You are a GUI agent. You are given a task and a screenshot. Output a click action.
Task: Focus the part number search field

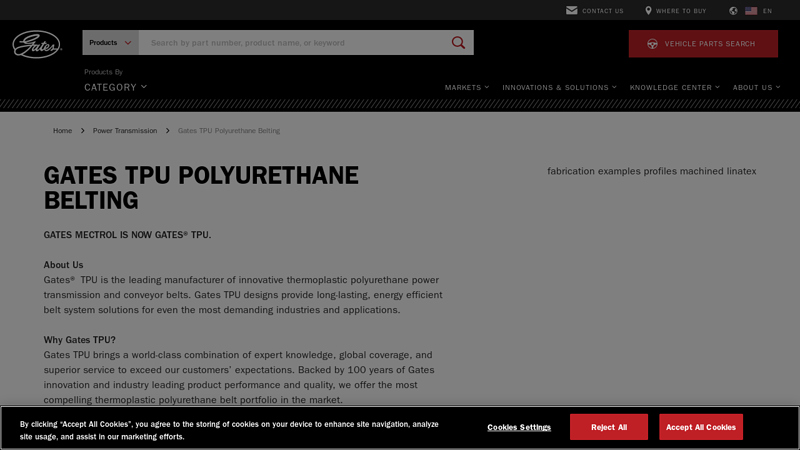pyautogui.click(x=295, y=43)
